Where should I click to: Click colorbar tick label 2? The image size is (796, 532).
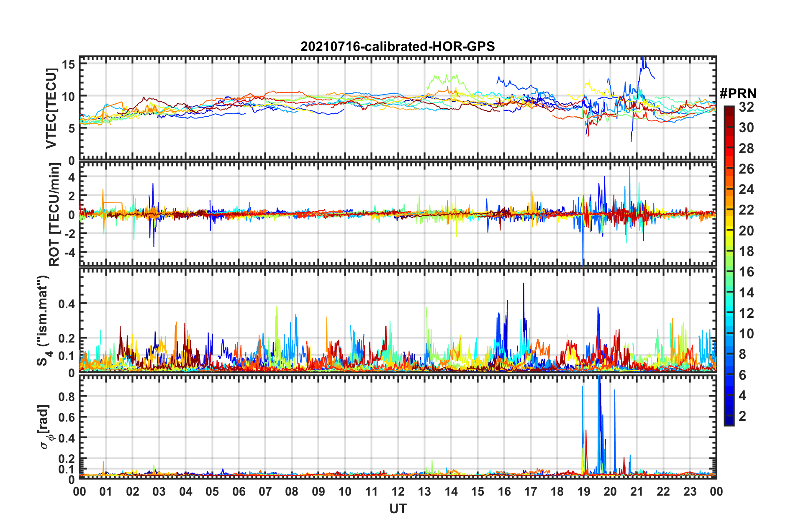coord(742,416)
